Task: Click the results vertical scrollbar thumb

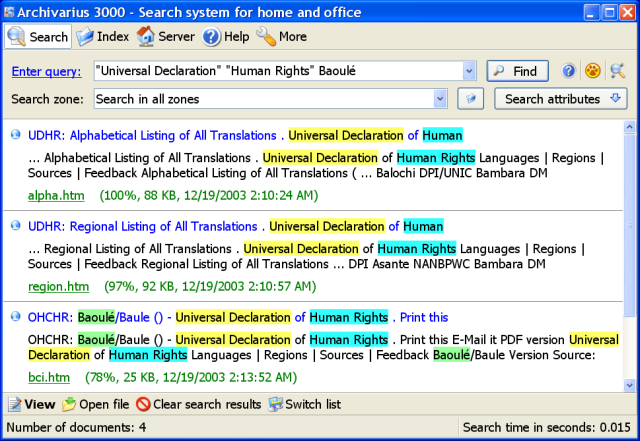Action: pyautogui.click(x=629, y=225)
